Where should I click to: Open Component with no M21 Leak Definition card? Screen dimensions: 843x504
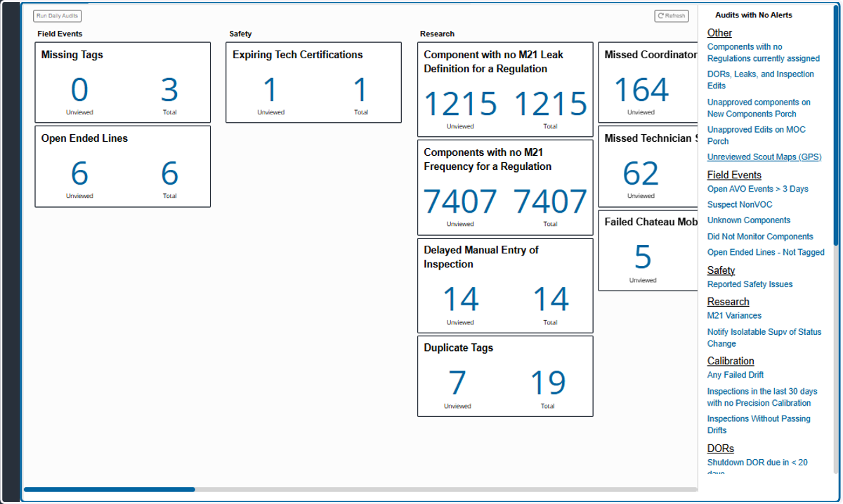[x=505, y=90]
